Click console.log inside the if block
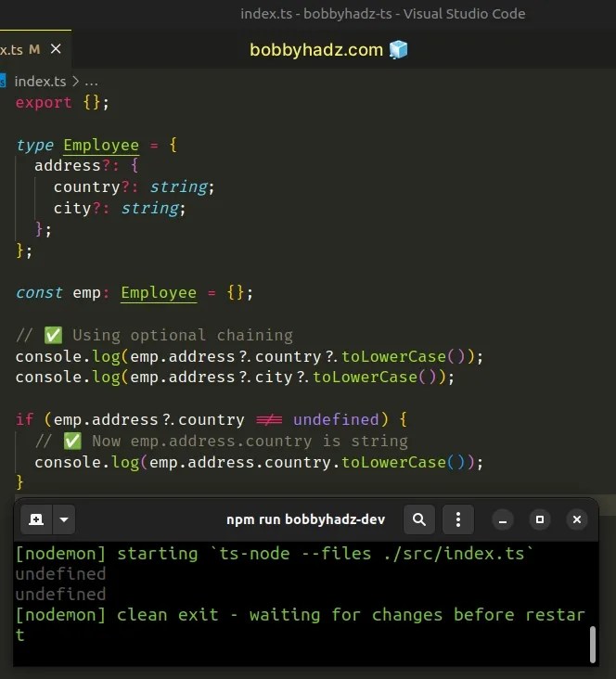Image resolution: width=616 pixels, height=679 pixels. [x=259, y=463]
